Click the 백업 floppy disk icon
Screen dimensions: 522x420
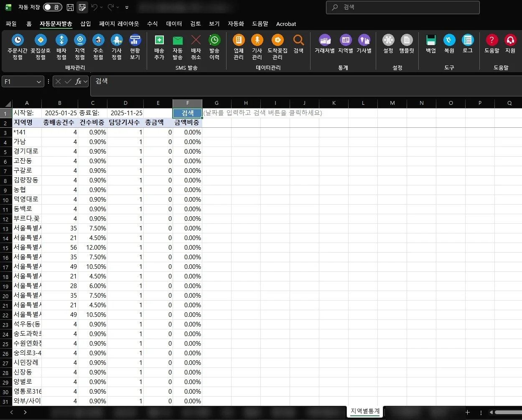[x=431, y=40]
